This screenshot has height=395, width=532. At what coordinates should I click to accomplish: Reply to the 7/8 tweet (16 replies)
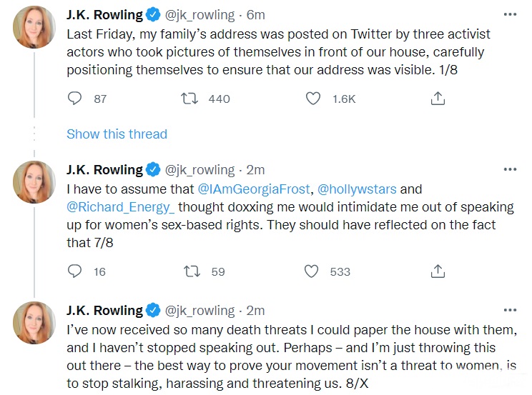tap(75, 271)
